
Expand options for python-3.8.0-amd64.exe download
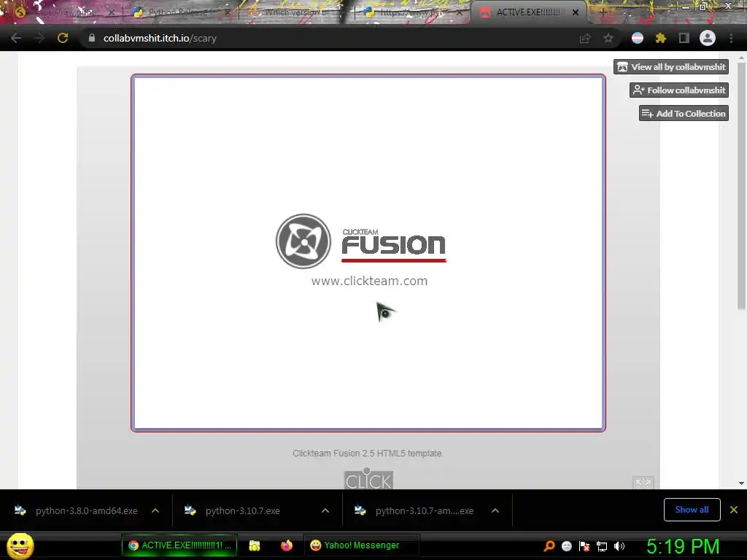click(155, 510)
